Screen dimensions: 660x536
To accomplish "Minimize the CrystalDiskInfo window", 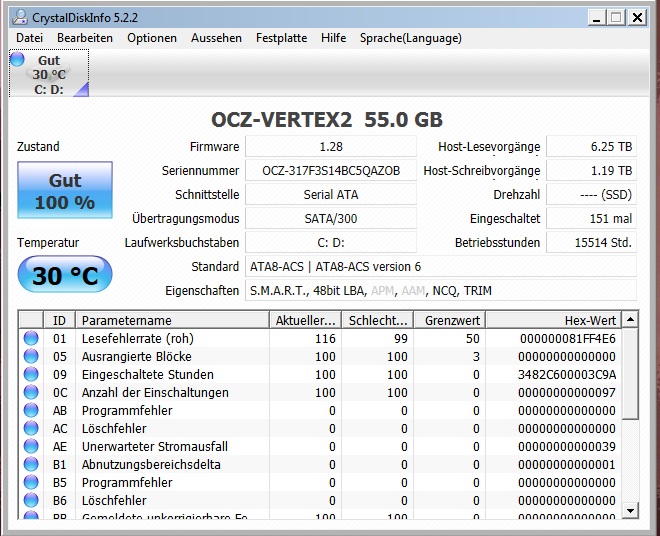I will [x=596, y=18].
